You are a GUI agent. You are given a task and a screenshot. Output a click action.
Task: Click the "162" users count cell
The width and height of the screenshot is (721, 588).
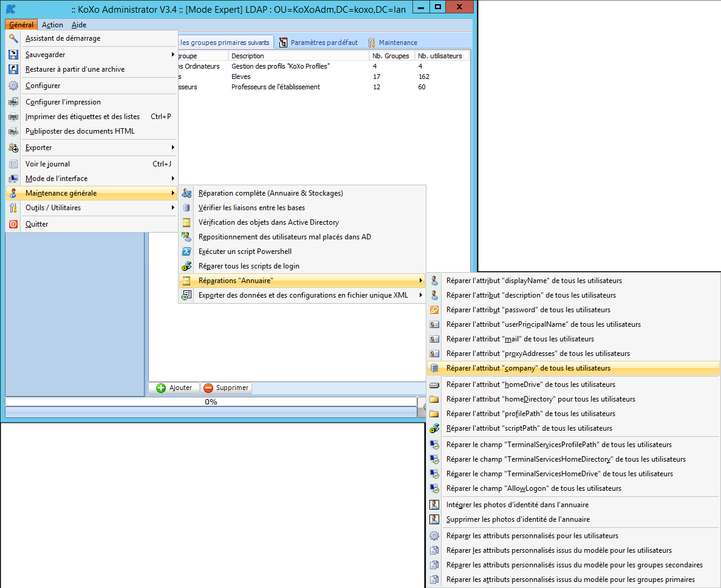(x=424, y=77)
